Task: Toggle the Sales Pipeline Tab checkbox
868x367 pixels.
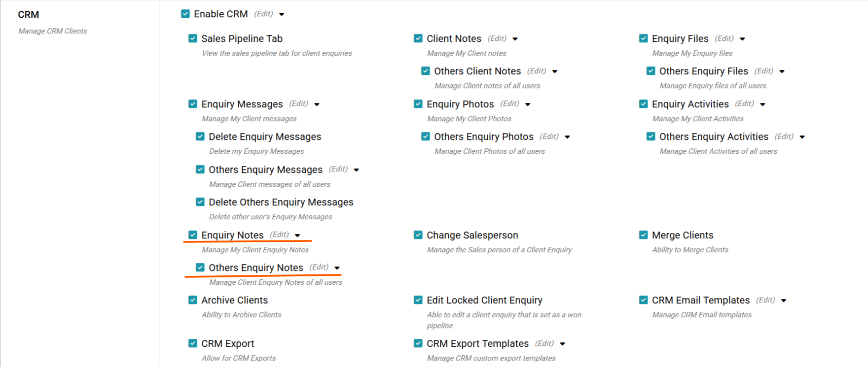Action: [193, 38]
